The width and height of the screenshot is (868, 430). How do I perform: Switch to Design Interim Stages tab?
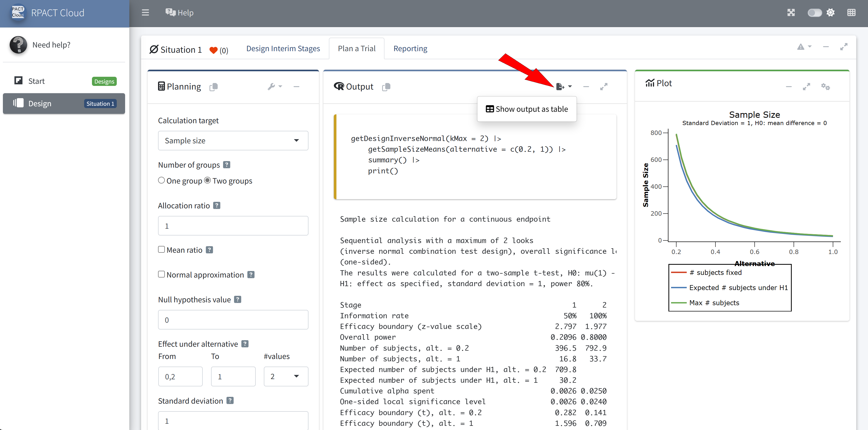[283, 49]
